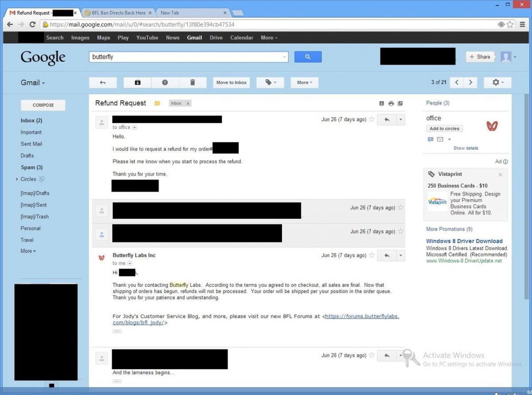
Task: Go back in Chrome's navigation toolbar
Action: pos(11,24)
